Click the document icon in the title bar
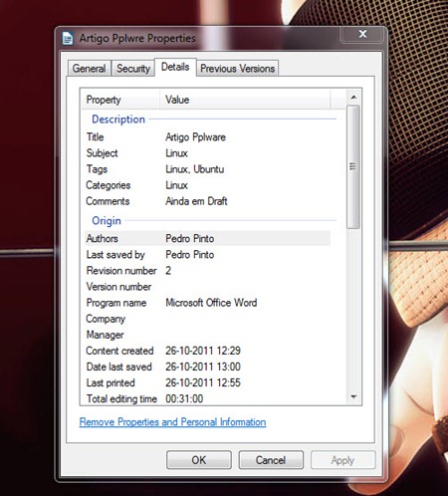This screenshot has width=448, height=496. pyautogui.click(x=68, y=39)
